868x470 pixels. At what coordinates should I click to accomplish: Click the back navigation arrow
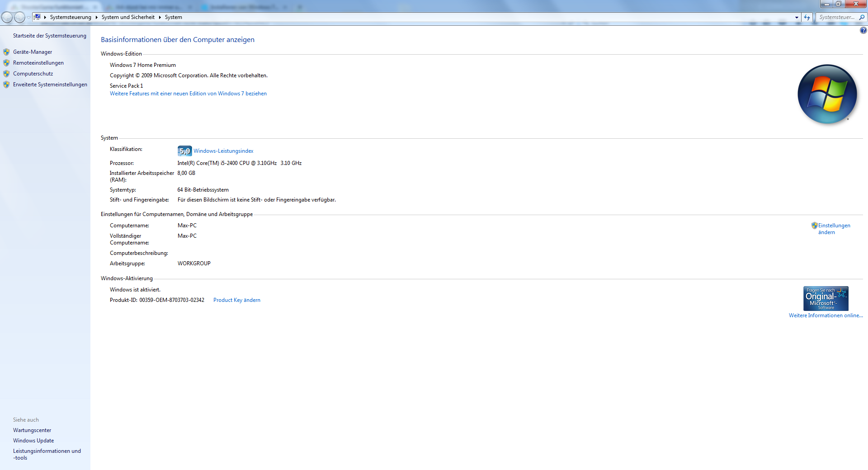tap(7, 17)
